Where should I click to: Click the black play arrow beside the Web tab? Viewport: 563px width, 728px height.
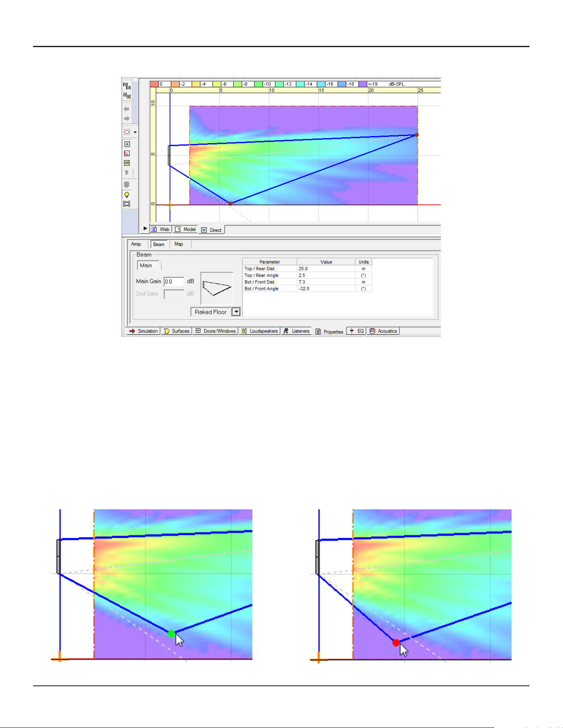point(145,228)
